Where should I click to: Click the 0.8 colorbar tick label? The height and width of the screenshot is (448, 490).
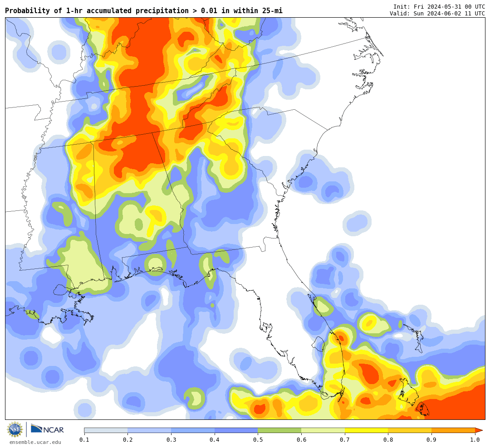point(388,440)
